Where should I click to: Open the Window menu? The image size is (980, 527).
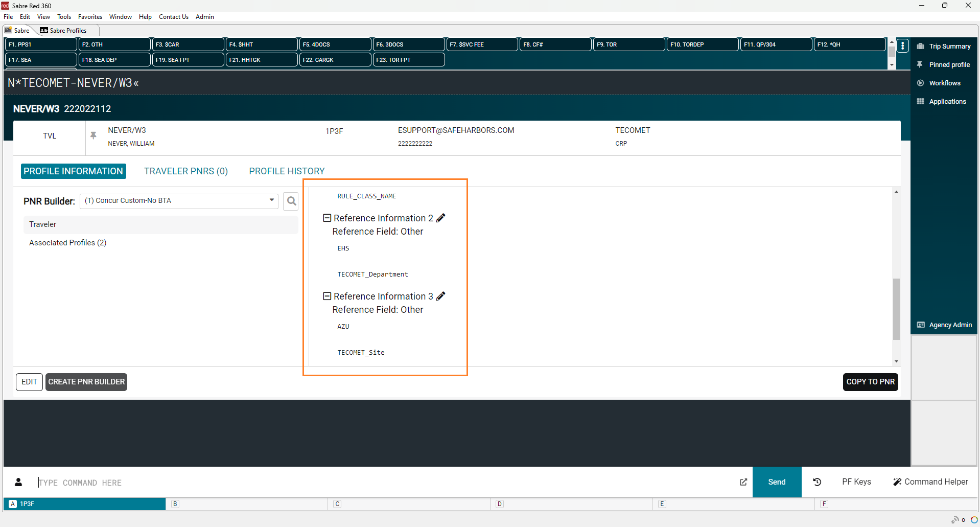click(121, 17)
